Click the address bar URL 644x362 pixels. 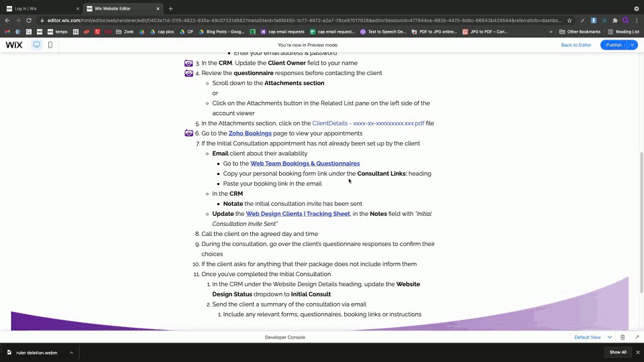(304, 20)
